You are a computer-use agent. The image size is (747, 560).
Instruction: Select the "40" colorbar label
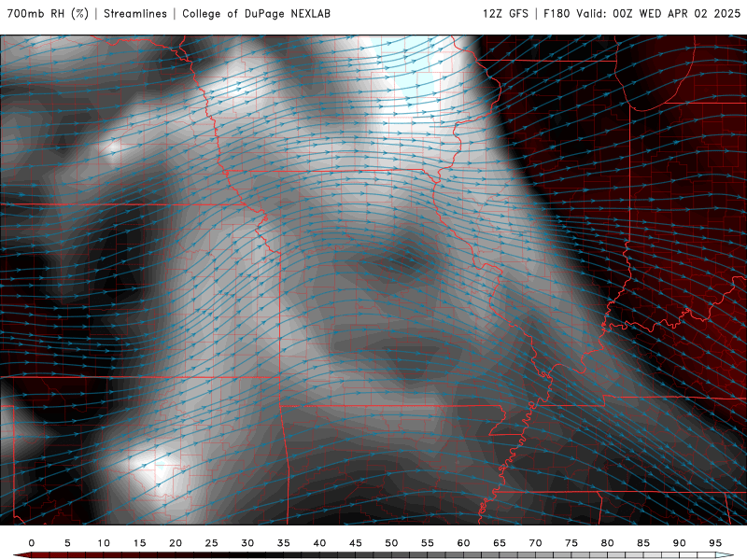click(x=319, y=543)
